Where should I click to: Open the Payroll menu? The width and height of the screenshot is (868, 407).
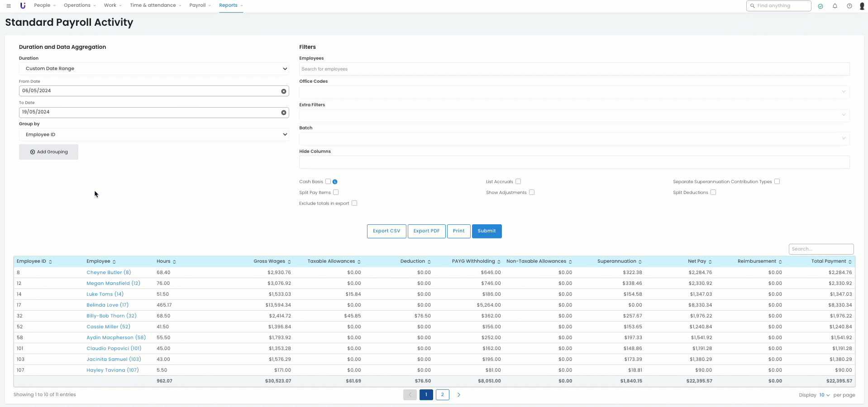[200, 5]
